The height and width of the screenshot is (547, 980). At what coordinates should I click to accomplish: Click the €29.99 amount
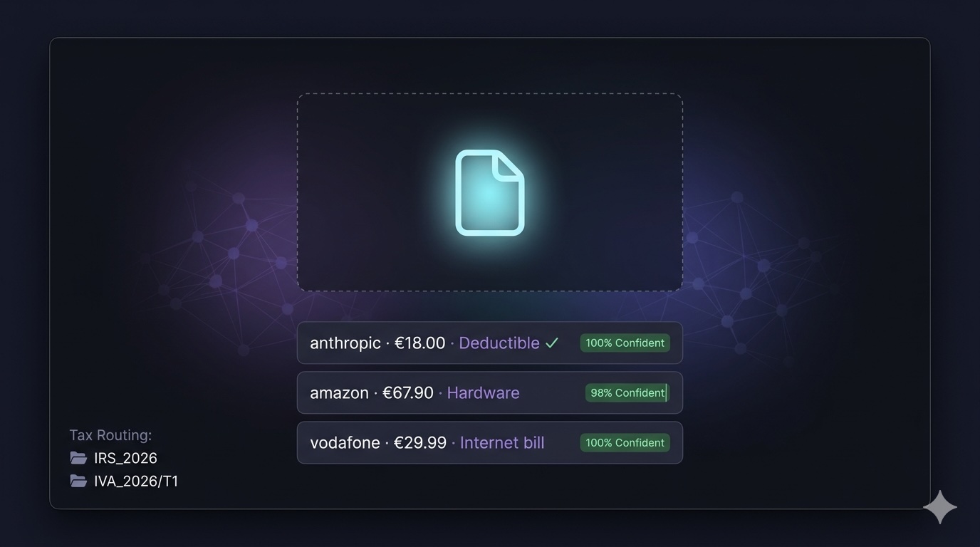(x=420, y=443)
